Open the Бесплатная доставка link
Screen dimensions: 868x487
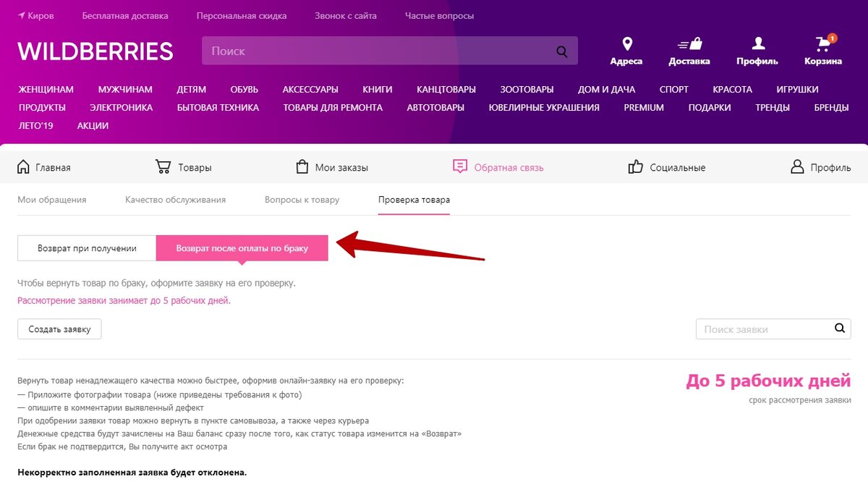click(125, 16)
